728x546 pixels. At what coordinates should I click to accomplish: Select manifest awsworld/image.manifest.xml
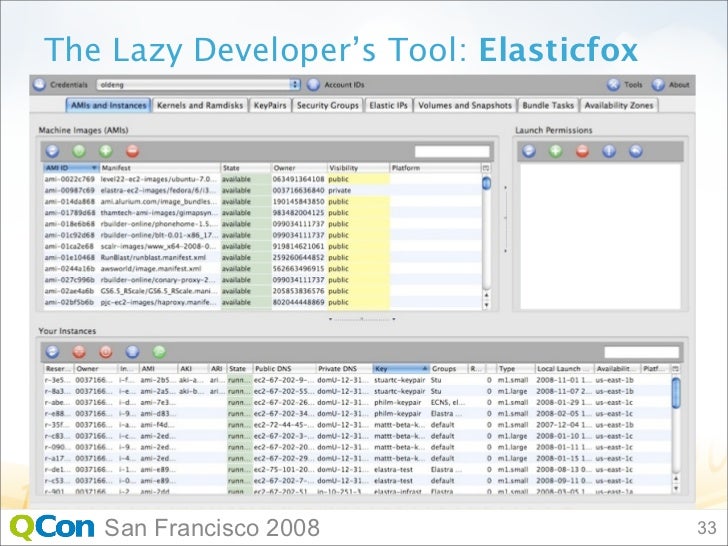[x=151, y=269]
